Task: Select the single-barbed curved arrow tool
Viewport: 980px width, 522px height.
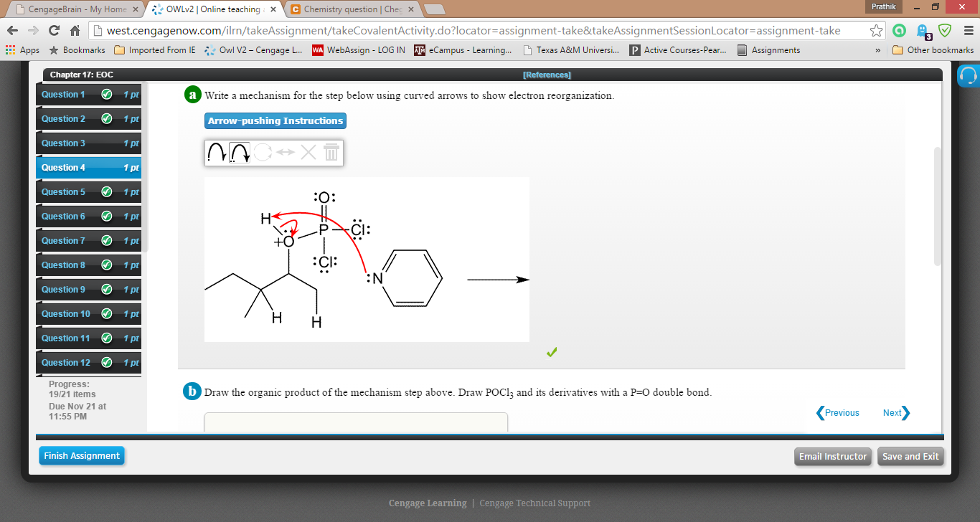Action: [217, 152]
